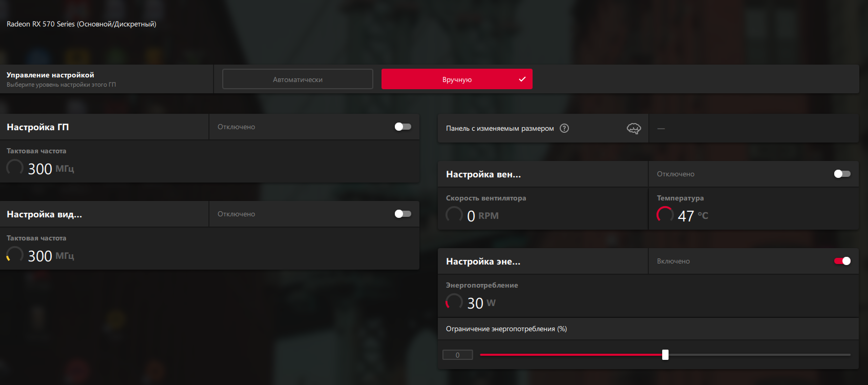Click the power limit slider handle
This screenshot has width=868, height=385.
[665, 355]
